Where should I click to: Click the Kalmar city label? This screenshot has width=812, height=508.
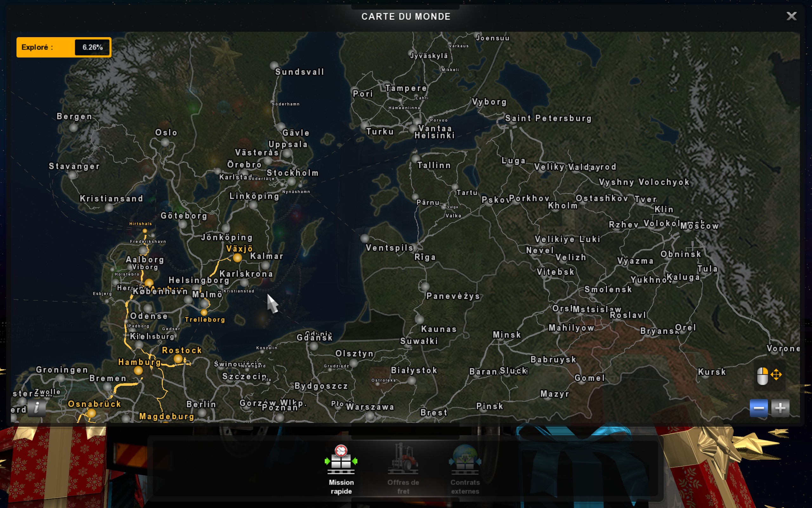coord(267,256)
